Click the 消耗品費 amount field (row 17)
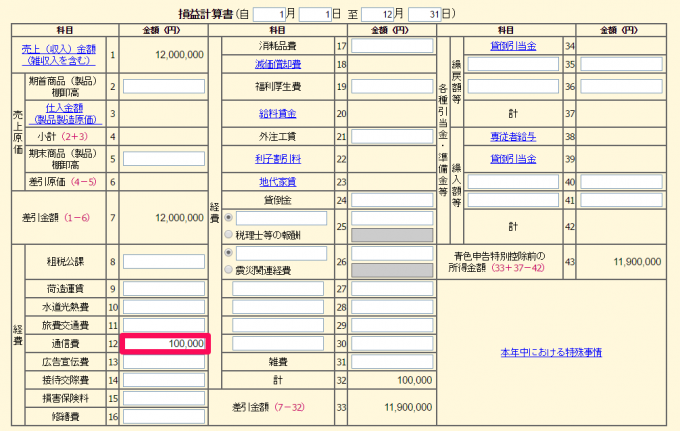 [x=392, y=46]
